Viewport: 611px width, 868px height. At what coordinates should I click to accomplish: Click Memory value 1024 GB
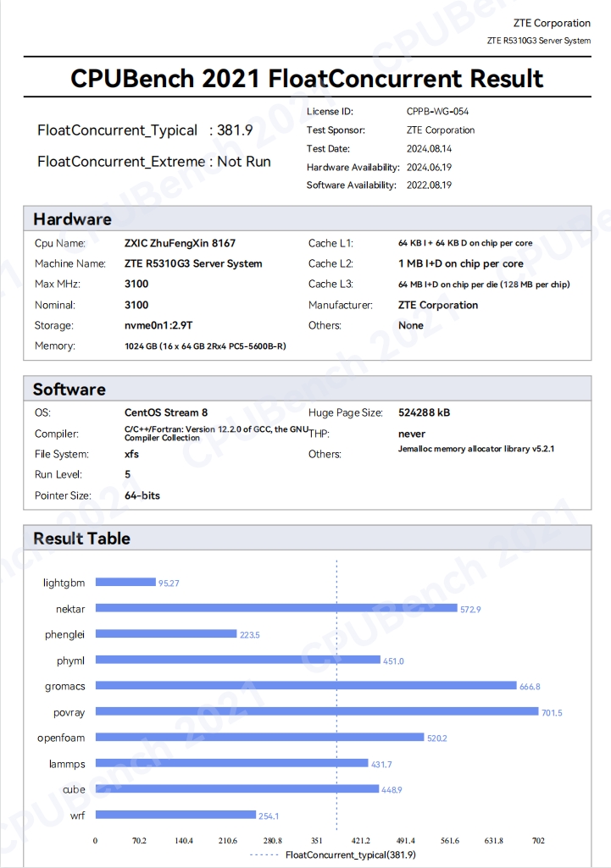pyautogui.click(x=205, y=346)
